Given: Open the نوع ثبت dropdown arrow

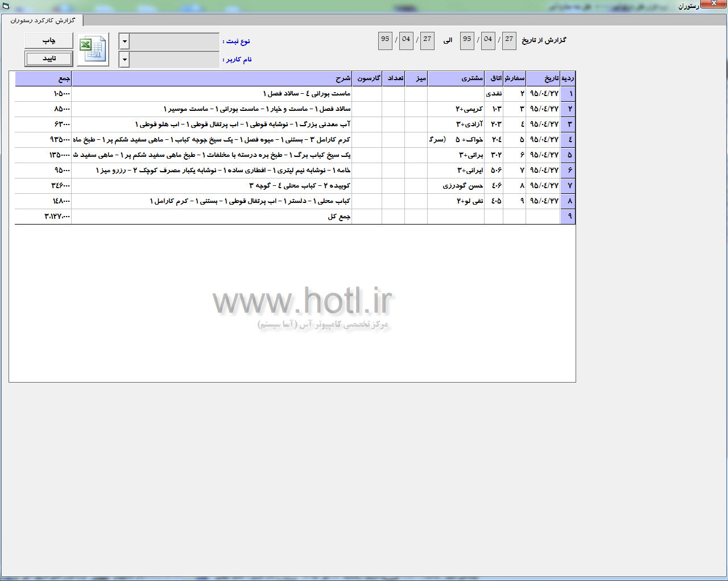Looking at the screenshot, I should pyautogui.click(x=125, y=42).
